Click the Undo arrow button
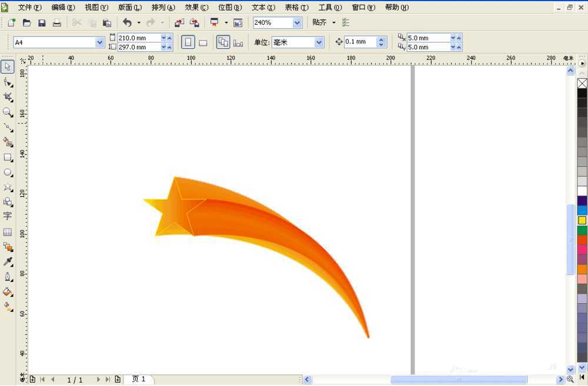The height and width of the screenshot is (386, 588). 127,23
